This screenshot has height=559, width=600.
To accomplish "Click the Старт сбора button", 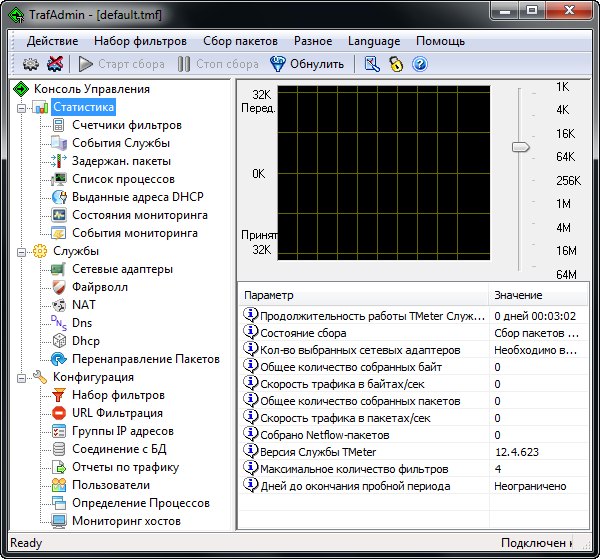I will pos(123,64).
